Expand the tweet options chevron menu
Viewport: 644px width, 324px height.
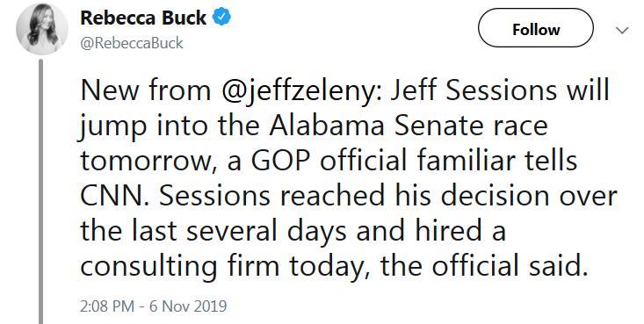[622, 30]
